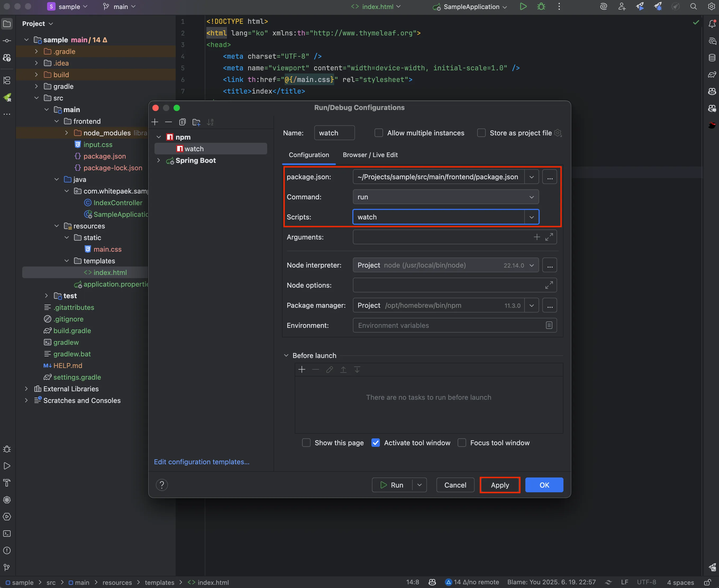Enable Allow multiple instances checkbox
The width and height of the screenshot is (719, 588).
tap(379, 133)
